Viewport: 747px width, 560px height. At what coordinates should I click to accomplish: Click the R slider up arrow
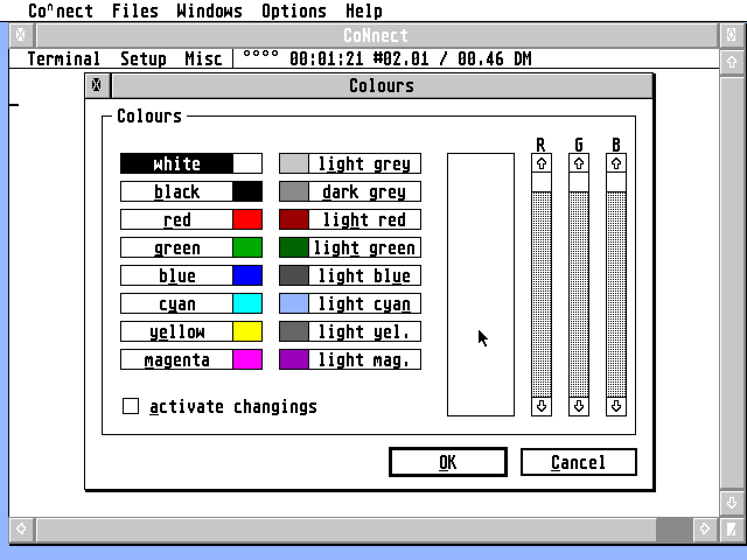click(540, 164)
